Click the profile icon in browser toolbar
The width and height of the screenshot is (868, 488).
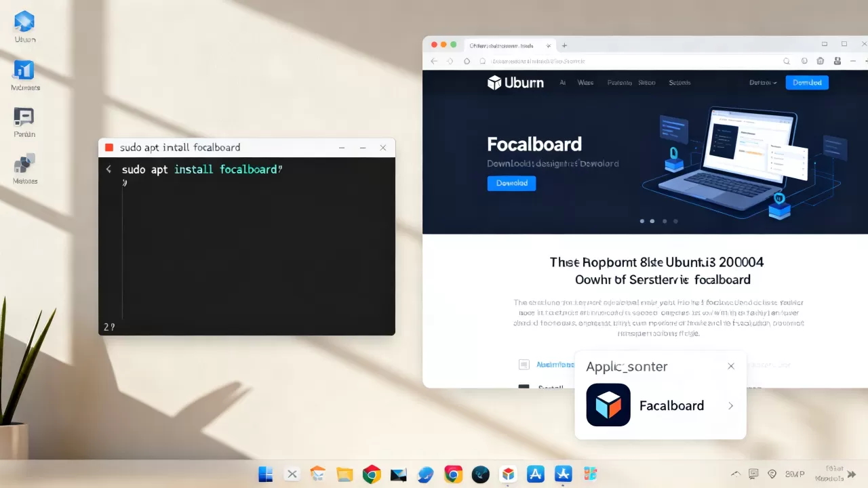837,61
